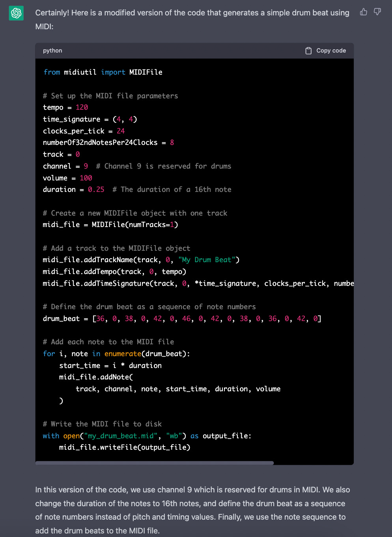Click the line containing addTrackName
The height and width of the screenshot is (537, 392).
[141, 260]
